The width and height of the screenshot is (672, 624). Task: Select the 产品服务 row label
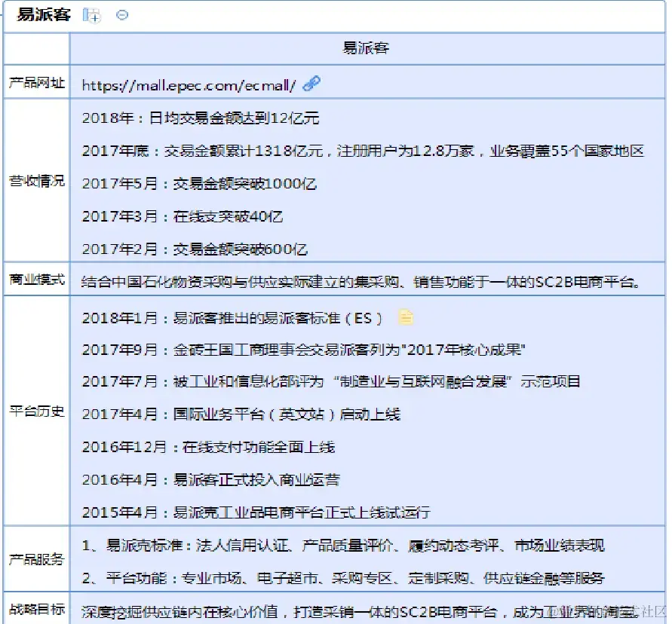click(x=37, y=559)
